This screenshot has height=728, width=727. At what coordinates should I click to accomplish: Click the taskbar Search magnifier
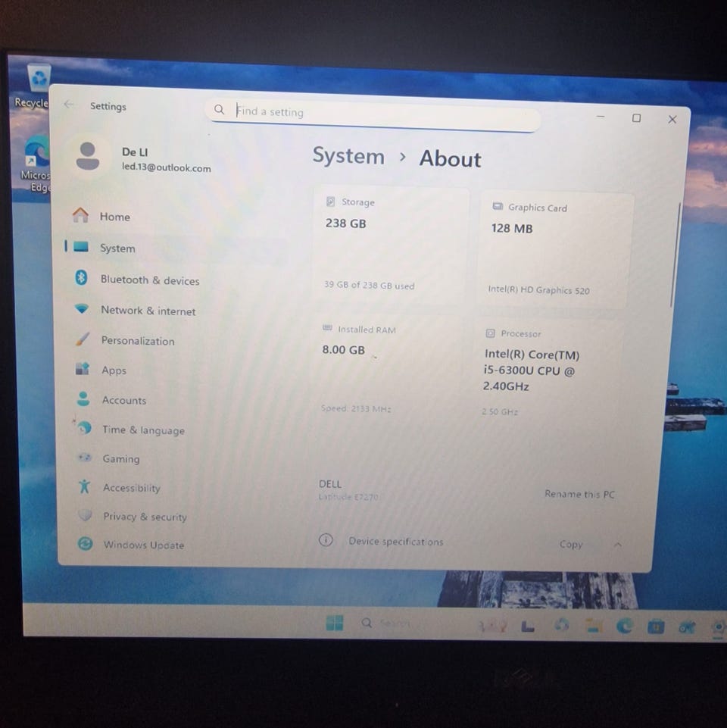pyautogui.click(x=367, y=623)
